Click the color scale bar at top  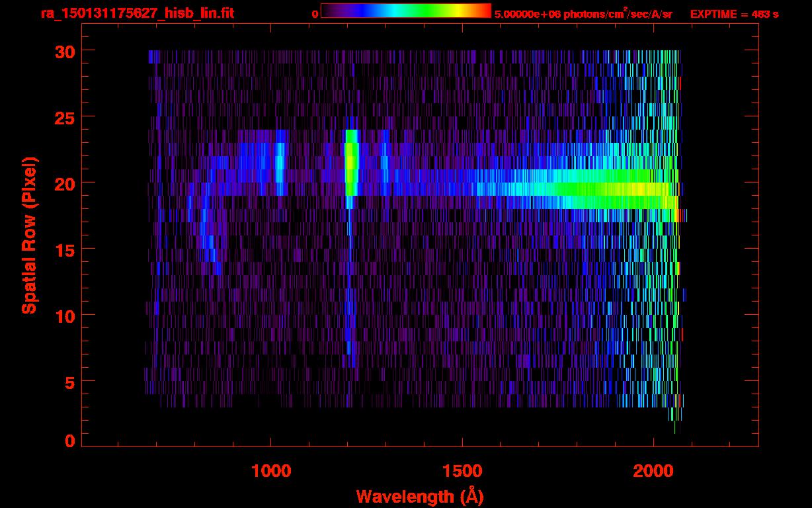(405, 11)
